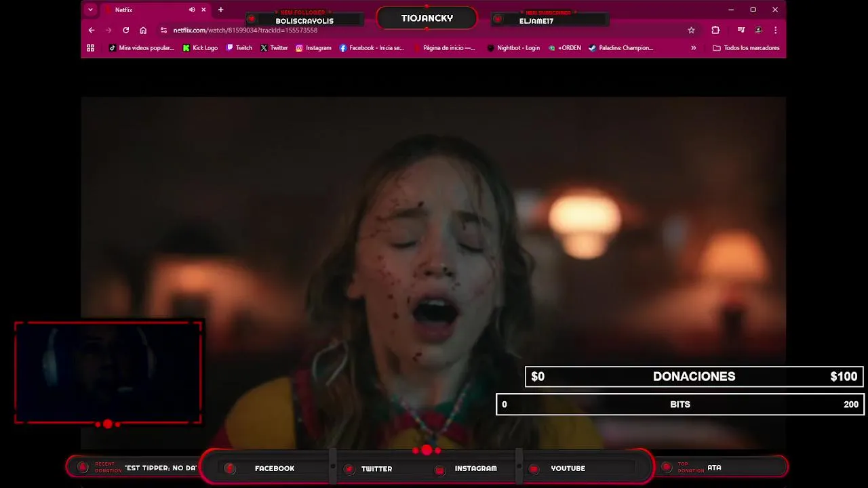Close the Netflix tab
This screenshot has width=868, height=488.
point(203,9)
